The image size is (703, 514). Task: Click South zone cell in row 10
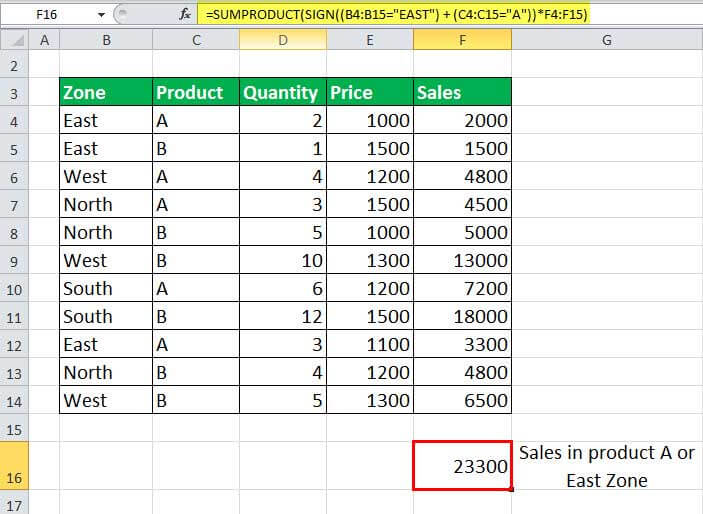click(x=106, y=288)
